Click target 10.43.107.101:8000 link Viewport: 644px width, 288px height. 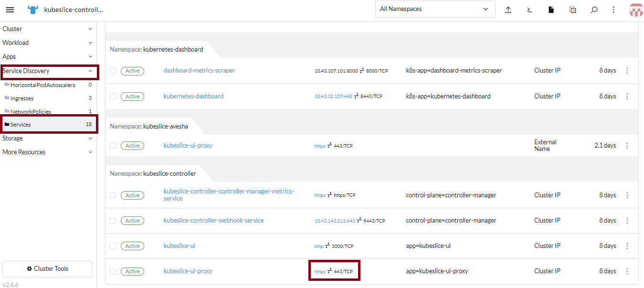click(336, 71)
